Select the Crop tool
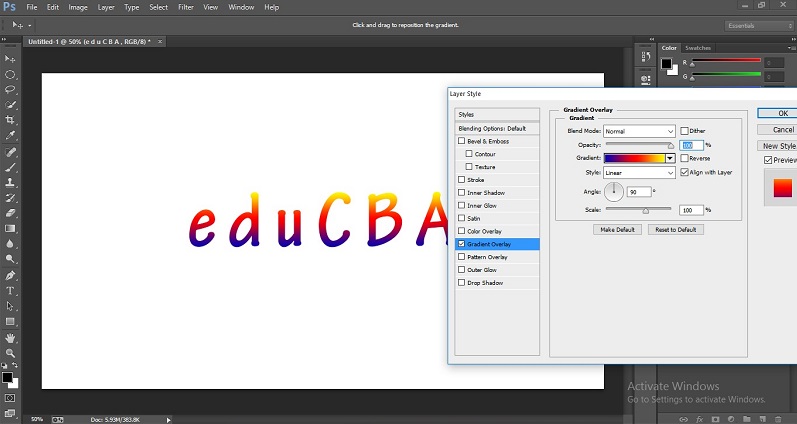 pos(10,120)
